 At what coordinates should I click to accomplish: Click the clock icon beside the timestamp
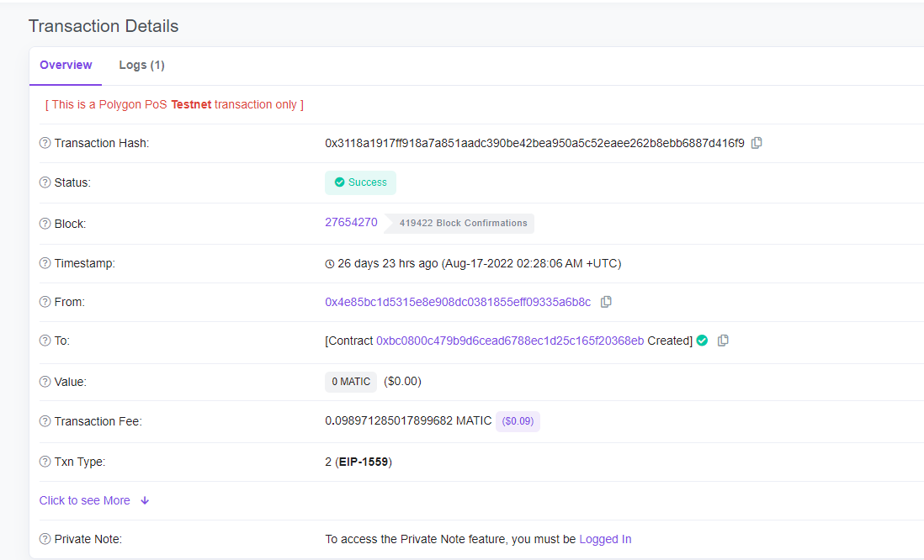(329, 263)
